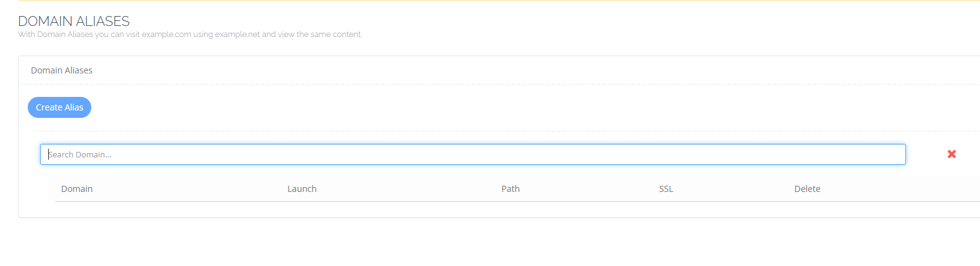Click the Search Domain placeholder text
Screen dimensions: 980x266
(80, 154)
